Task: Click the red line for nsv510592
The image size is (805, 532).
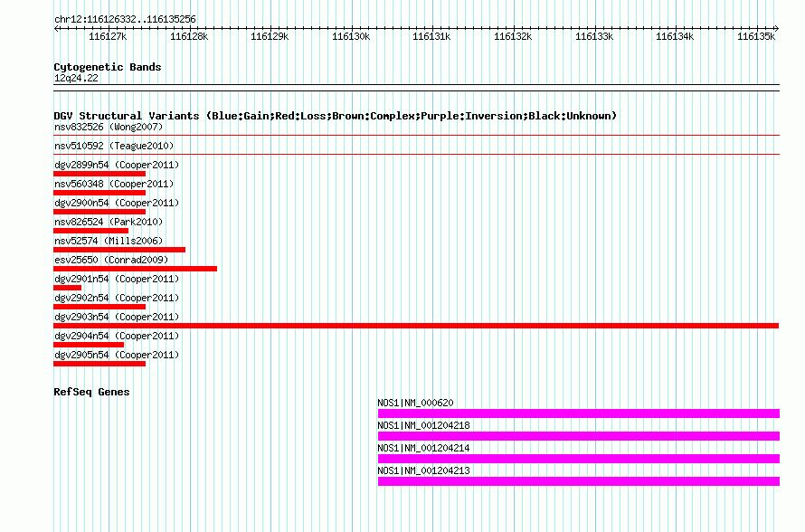Action: pos(416,155)
